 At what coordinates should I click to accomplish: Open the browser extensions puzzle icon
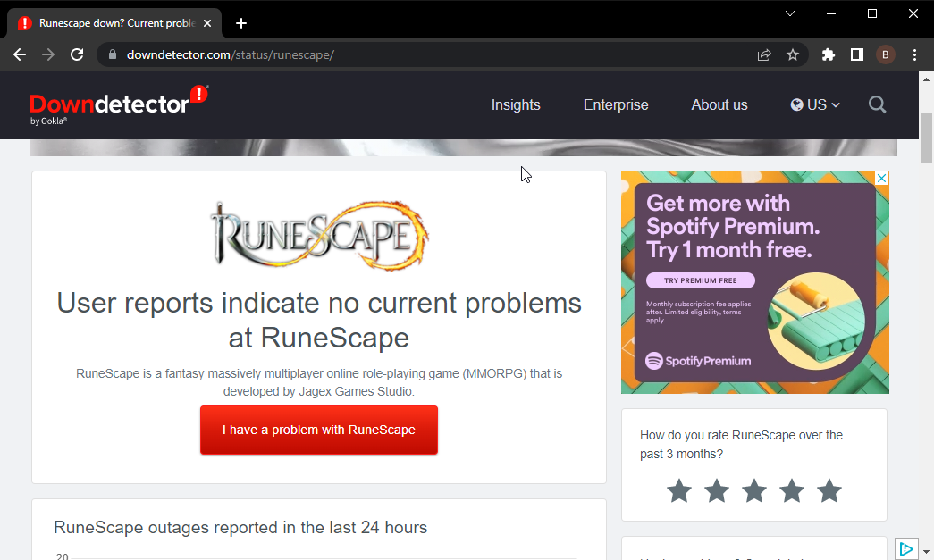click(x=828, y=54)
